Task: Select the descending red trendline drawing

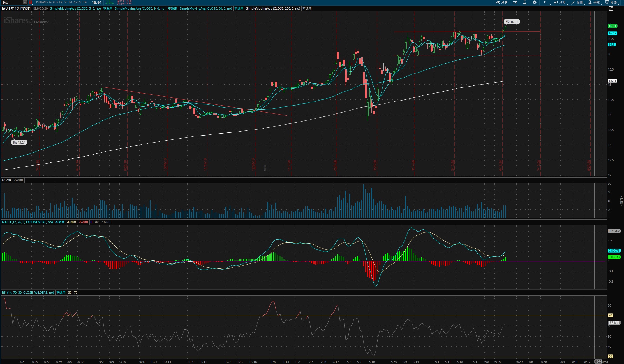Action: 195,101
